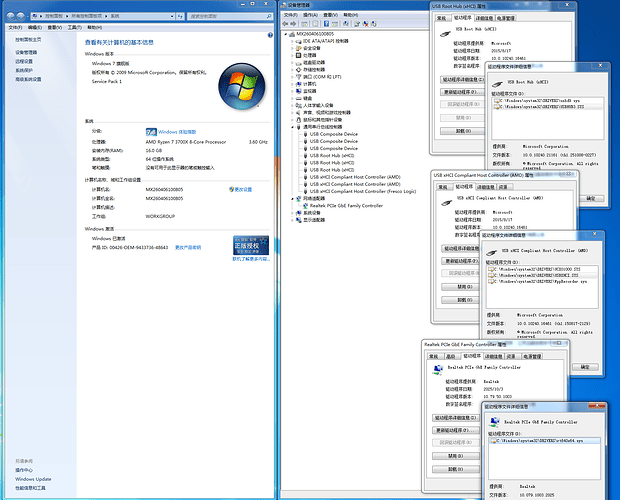
Task: Click the 显示适配器 category icon
Action: [x=299, y=220]
